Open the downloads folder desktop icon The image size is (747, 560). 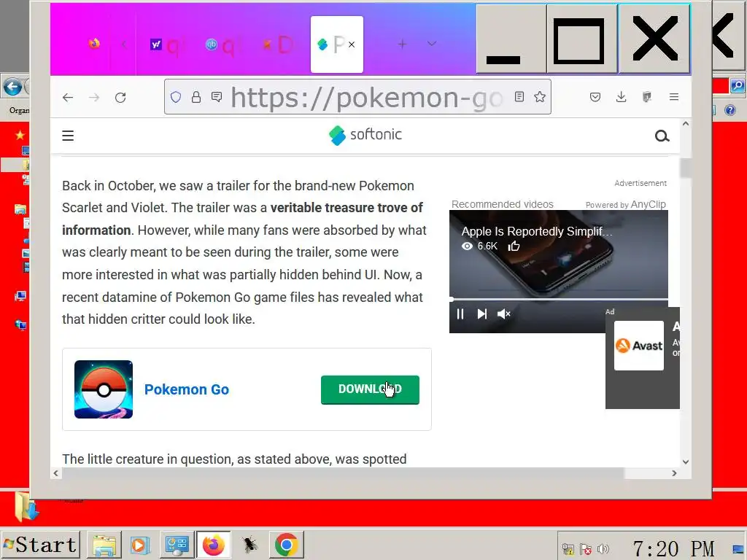[26, 507]
